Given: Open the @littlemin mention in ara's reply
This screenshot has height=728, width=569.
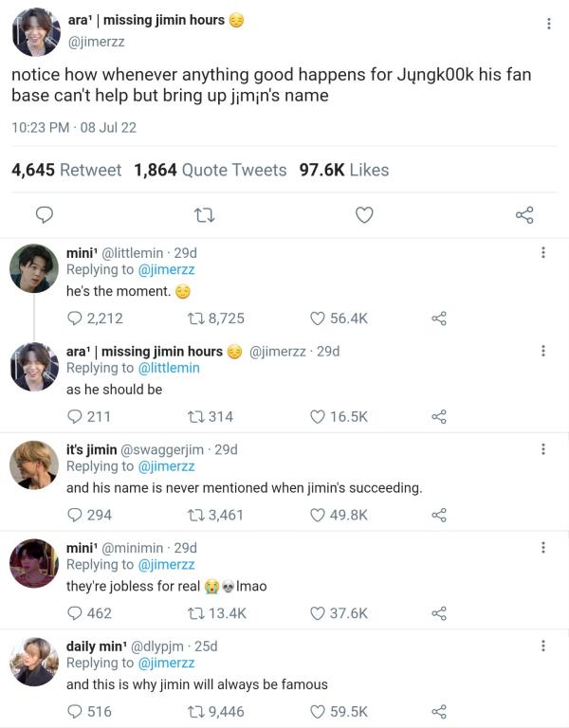Looking at the screenshot, I should 169,368.
